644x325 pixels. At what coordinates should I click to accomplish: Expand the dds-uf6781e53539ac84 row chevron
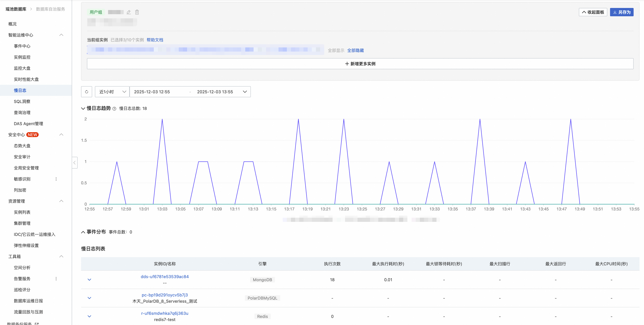tap(89, 280)
